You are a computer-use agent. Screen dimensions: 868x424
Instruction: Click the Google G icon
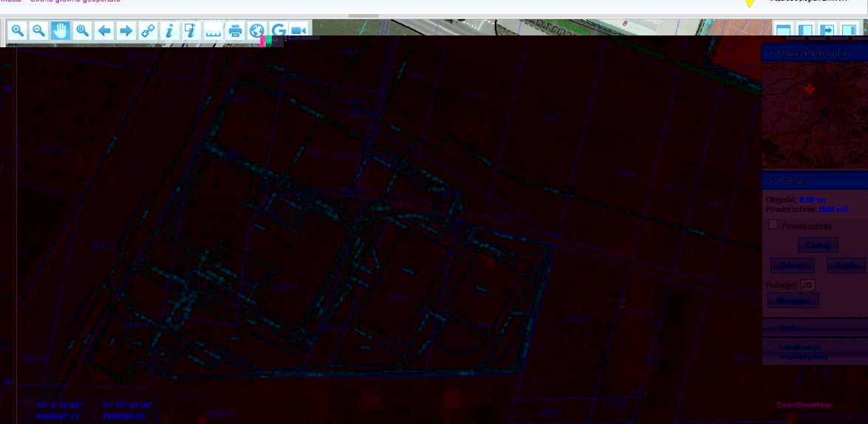278,30
